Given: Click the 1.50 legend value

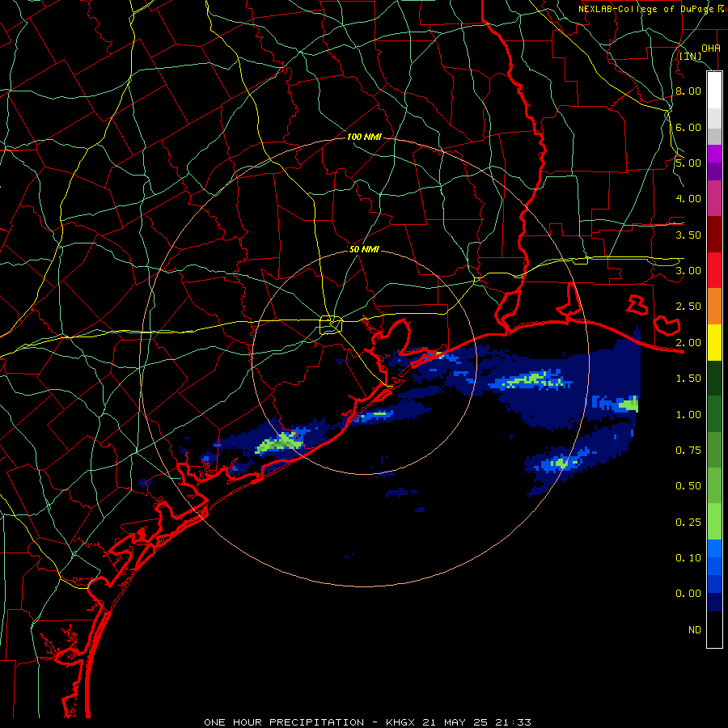Looking at the screenshot, I should pos(688,379).
